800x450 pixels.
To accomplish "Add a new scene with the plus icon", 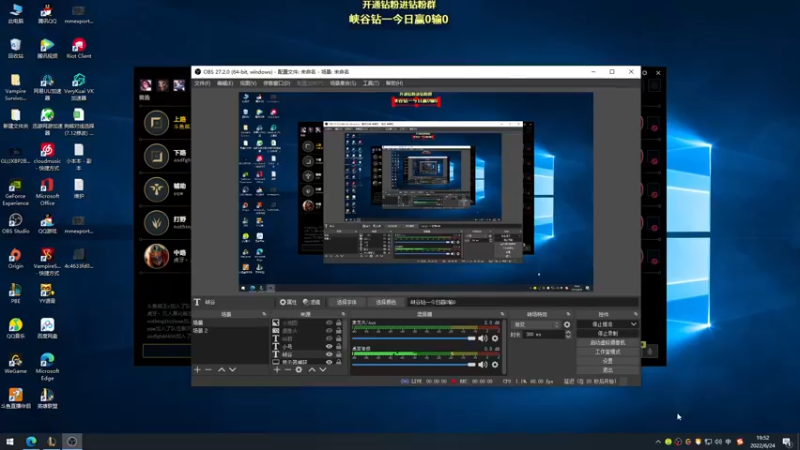I will (197, 369).
